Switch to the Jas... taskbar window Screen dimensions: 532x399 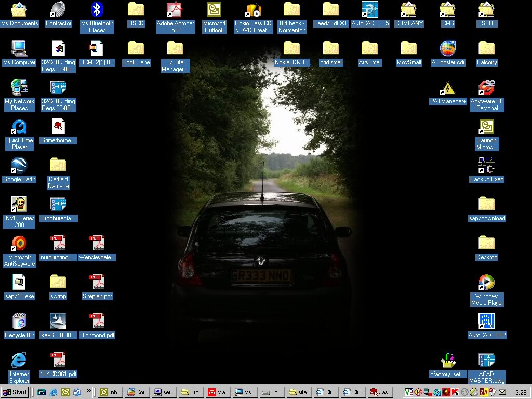click(381, 392)
